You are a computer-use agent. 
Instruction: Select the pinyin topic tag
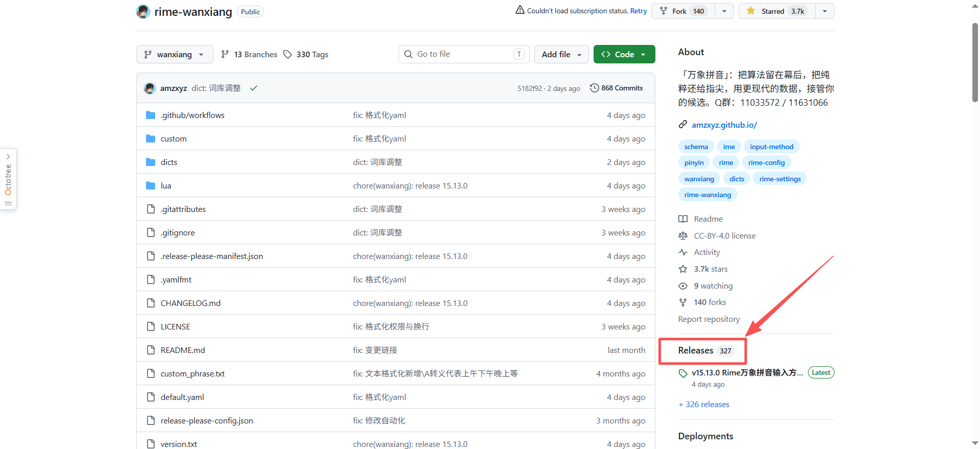pos(694,162)
